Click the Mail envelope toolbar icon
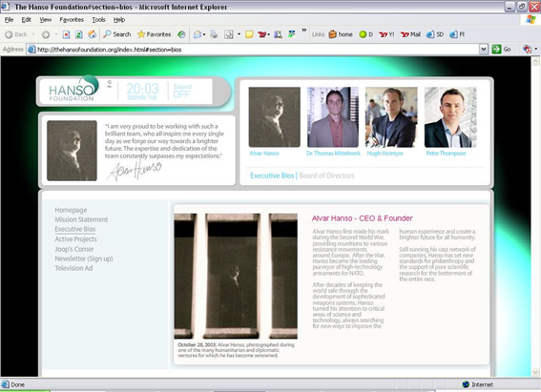Screen dimensions: 541x392 click(x=198, y=34)
